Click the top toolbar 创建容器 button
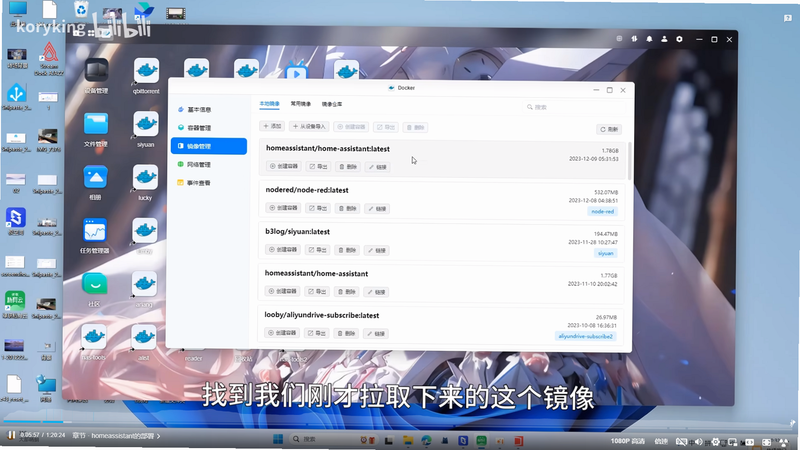The width and height of the screenshot is (800, 450). click(351, 127)
